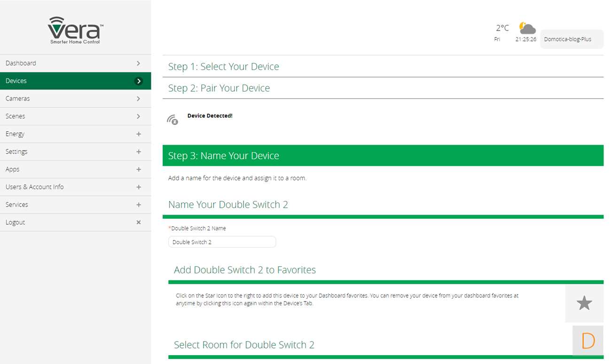Click the Vera logo
Screen dimensions: 611x364
point(75,31)
